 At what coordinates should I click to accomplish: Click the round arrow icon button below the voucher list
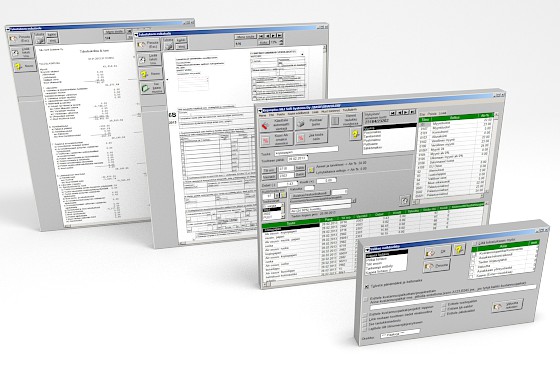404,200
